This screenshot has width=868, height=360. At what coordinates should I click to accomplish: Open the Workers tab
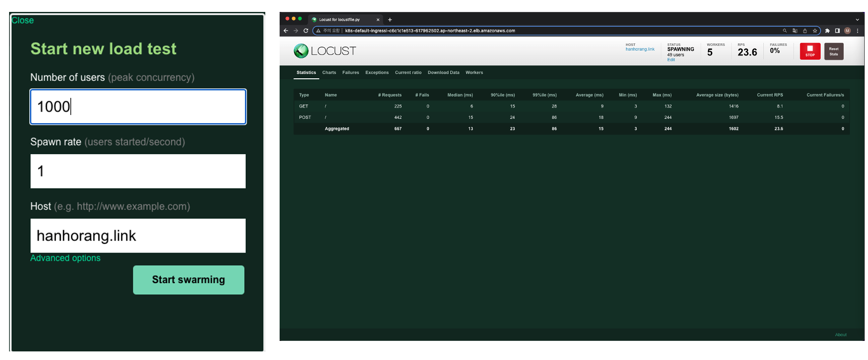474,73
